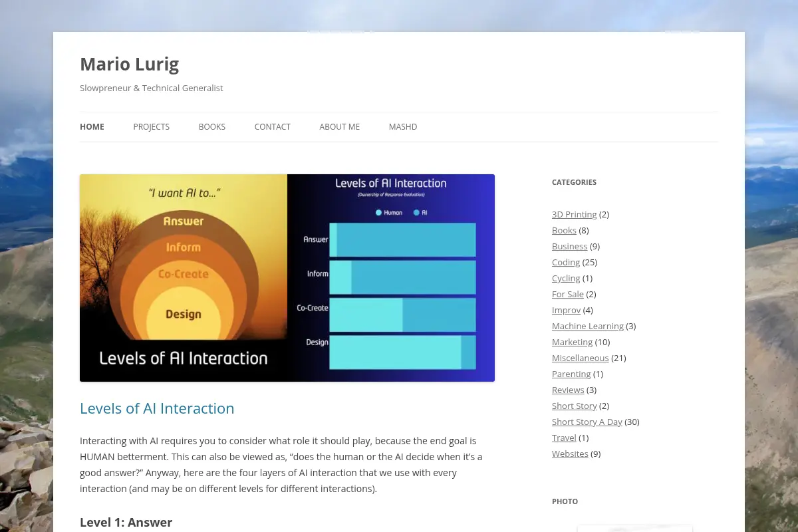Viewport: 798px width, 532px height.
Task: Browse the Books category link
Action: point(564,230)
